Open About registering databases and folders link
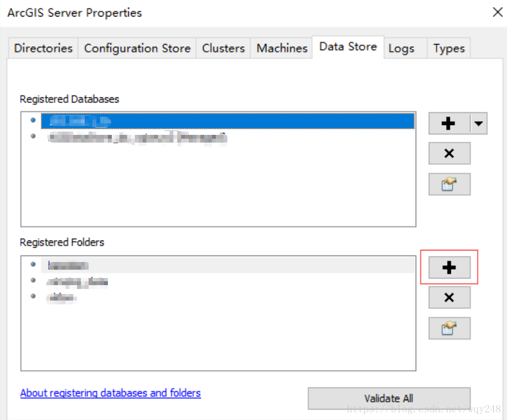This screenshot has height=420, width=507. coord(110,393)
